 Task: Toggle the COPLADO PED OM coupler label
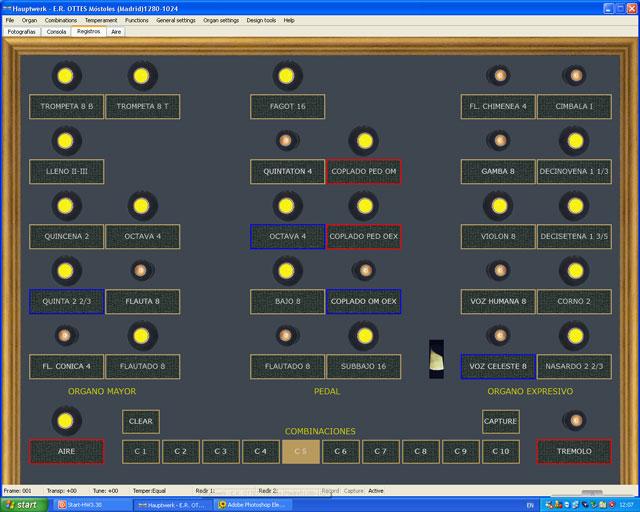click(363, 171)
